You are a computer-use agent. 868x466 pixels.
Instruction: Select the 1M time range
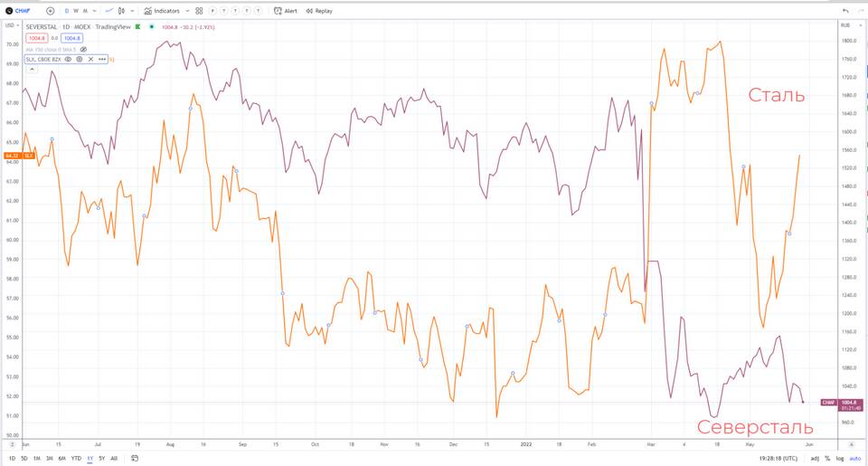[36, 458]
